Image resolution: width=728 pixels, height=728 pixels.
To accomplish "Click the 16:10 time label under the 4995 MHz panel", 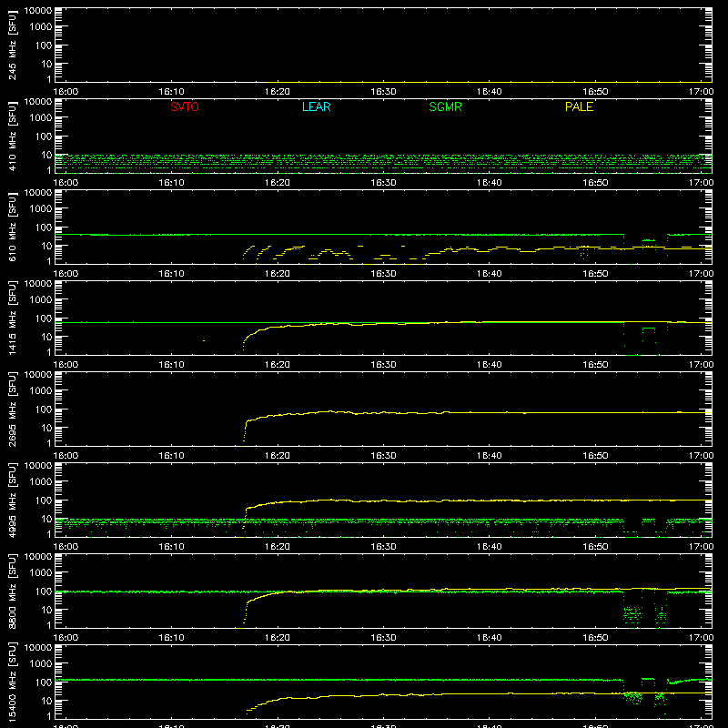I will (172, 547).
